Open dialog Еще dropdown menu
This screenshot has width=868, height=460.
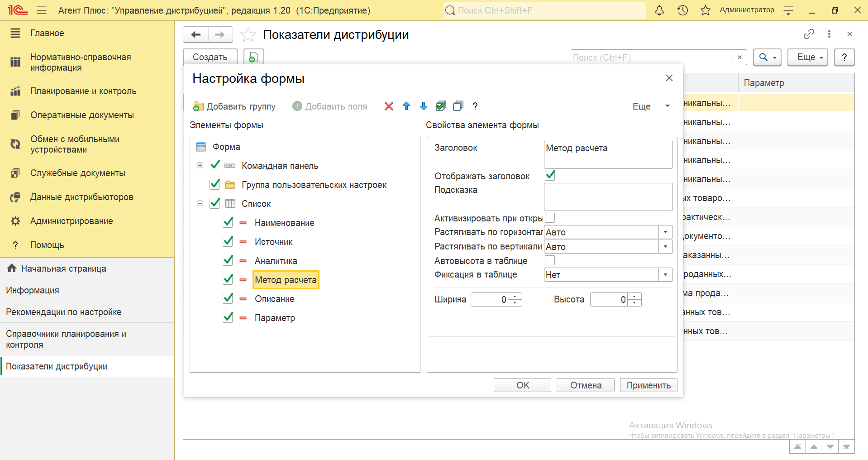click(651, 106)
